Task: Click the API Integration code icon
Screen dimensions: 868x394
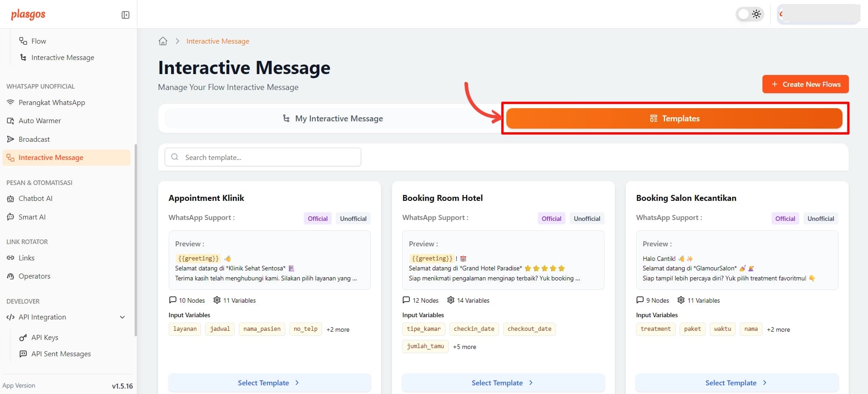Action: click(x=10, y=317)
